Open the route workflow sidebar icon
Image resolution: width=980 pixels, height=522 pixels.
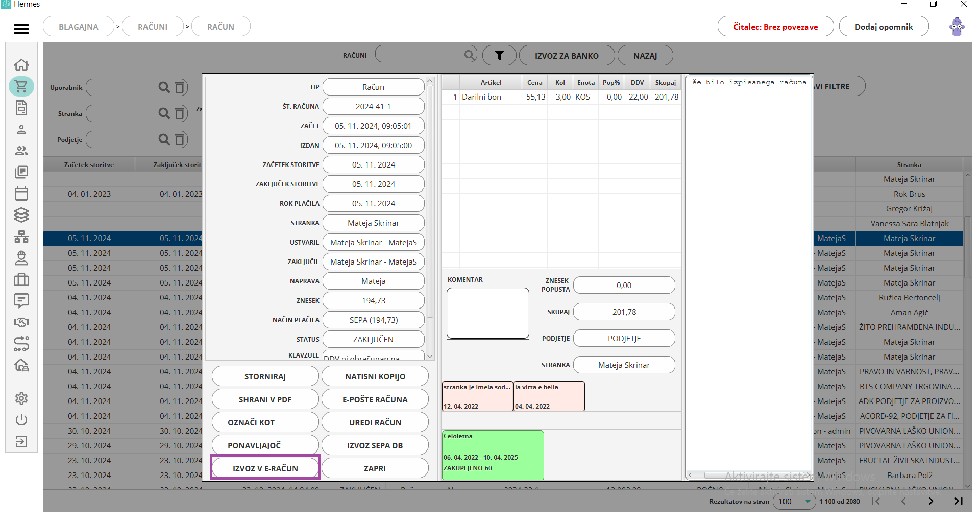[x=21, y=344]
